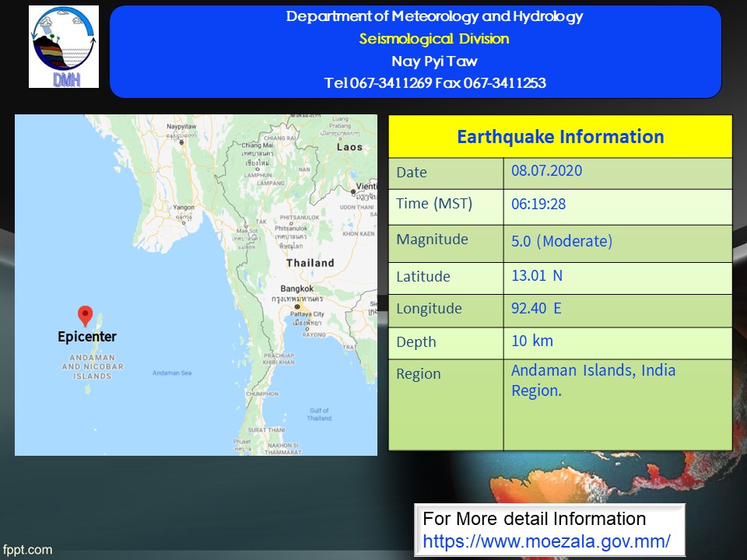Select the latitude value 13.01 N
This screenshot has height=560, width=747.
click(x=536, y=275)
